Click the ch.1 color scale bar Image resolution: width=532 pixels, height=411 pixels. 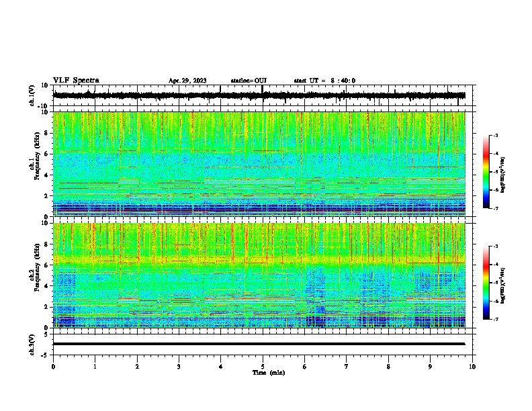point(486,172)
